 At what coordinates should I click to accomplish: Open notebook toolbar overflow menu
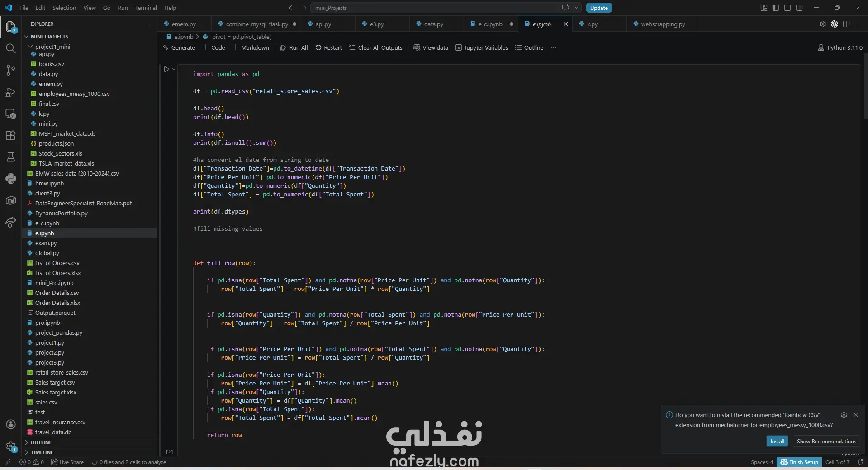(x=554, y=47)
